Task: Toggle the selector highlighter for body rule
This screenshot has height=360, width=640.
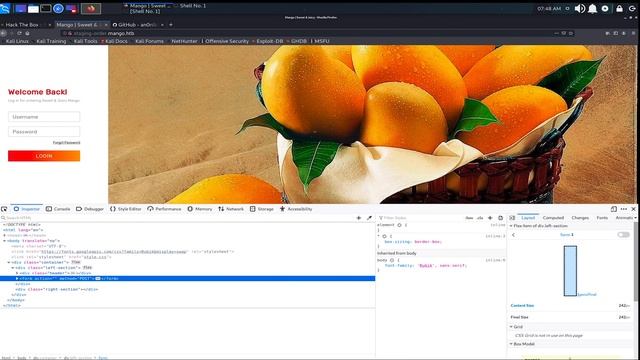Action: (392, 260)
